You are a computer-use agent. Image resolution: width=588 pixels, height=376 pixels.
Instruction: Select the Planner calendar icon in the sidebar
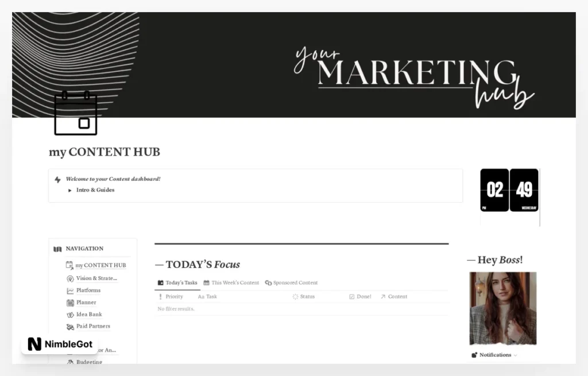pos(70,303)
